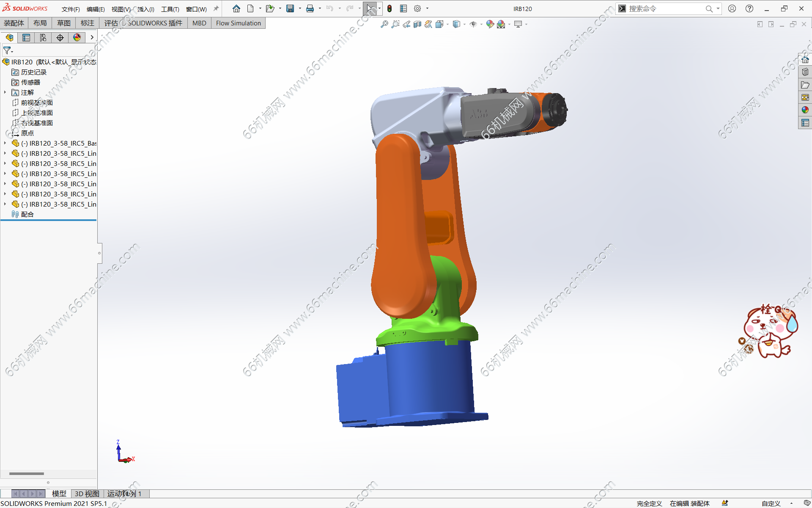Show more manager tabs with chevron arrow

92,38
